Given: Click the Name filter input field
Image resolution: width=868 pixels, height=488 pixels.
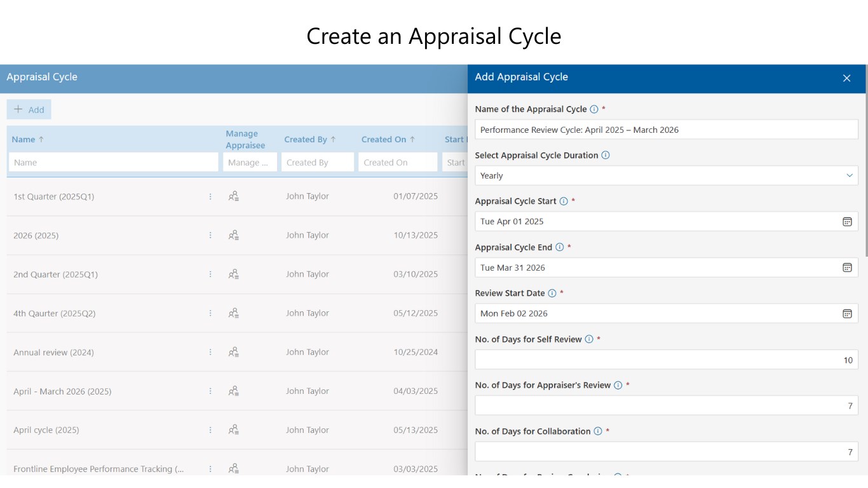Looking at the screenshot, I should point(113,163).
